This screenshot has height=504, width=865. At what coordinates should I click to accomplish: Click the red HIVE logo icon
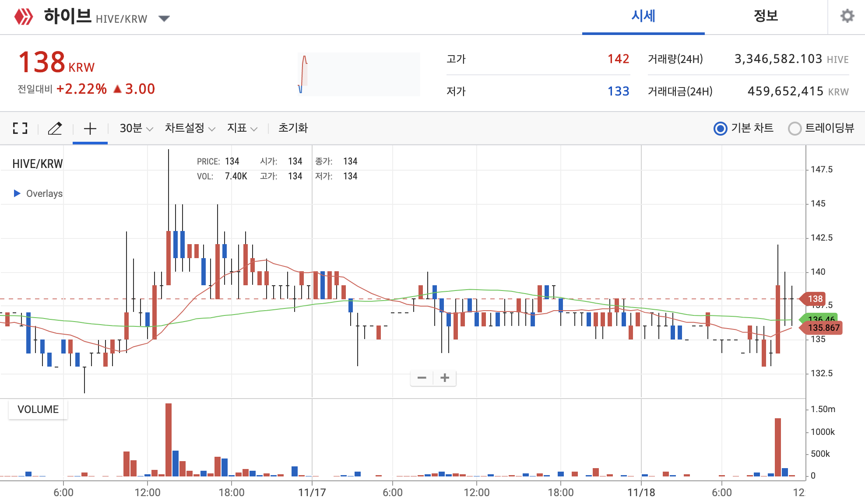click(x=24, y=17)
